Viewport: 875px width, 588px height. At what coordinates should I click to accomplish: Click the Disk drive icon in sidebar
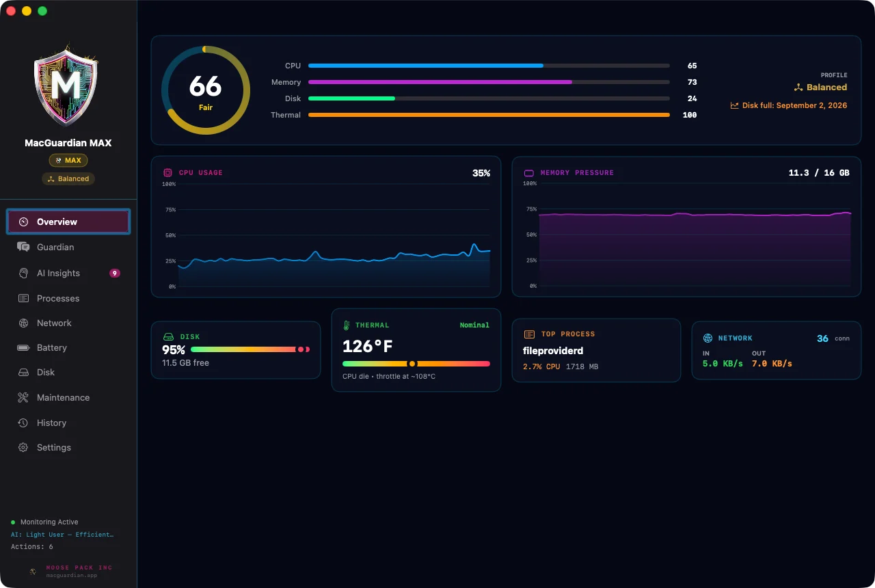click(23, 372)
